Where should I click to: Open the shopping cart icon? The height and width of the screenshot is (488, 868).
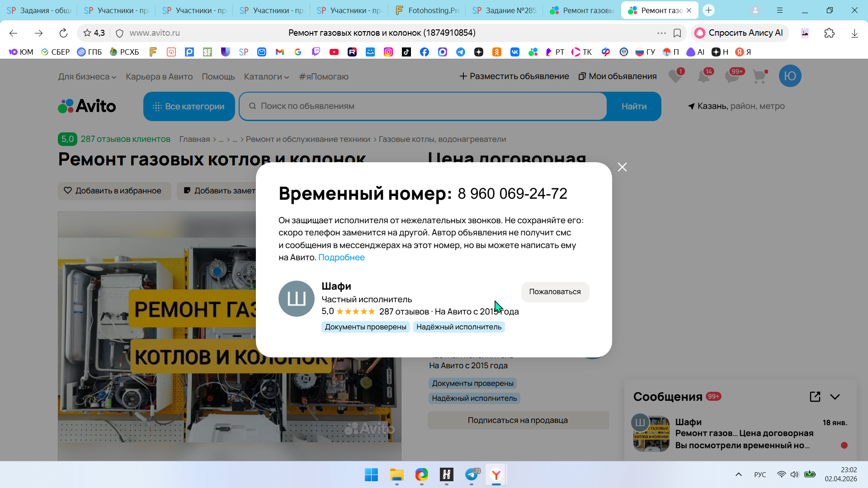click(x=759, y=76)
